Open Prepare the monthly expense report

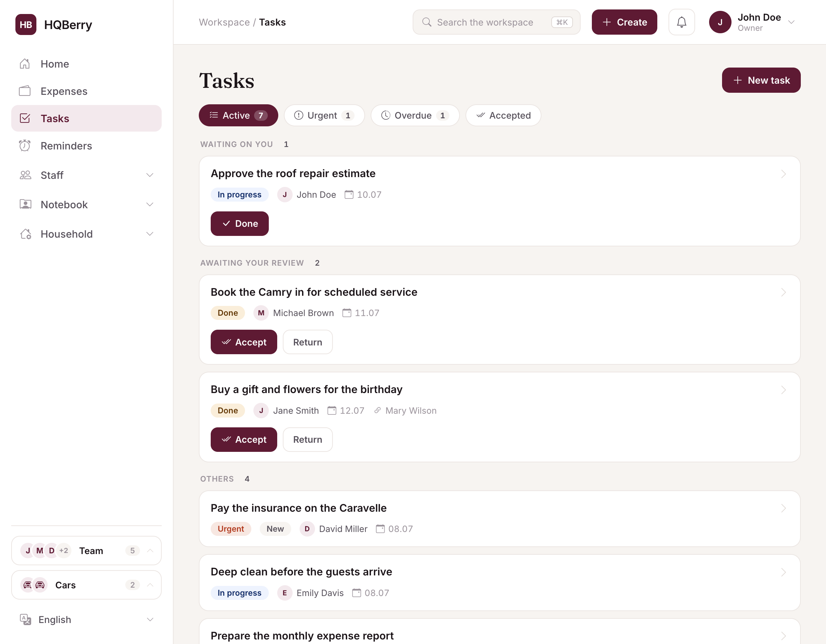pos(302,636)
